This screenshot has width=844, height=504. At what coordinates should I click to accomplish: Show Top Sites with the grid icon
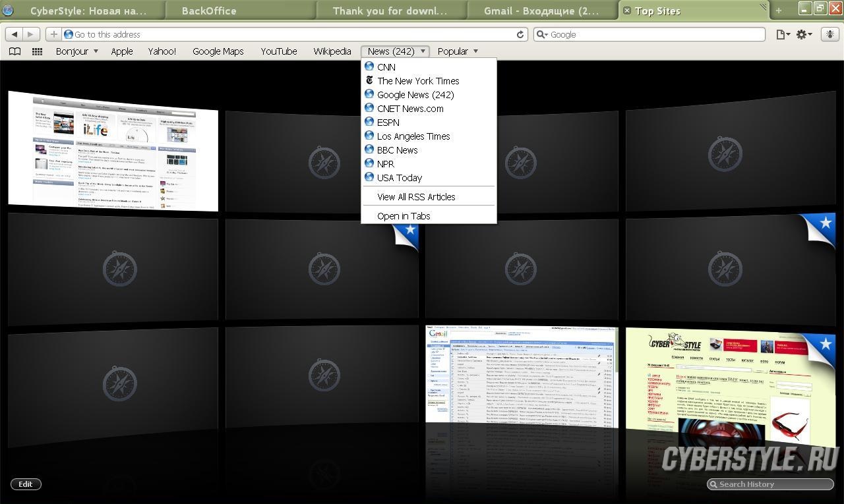tap(38, 51)
